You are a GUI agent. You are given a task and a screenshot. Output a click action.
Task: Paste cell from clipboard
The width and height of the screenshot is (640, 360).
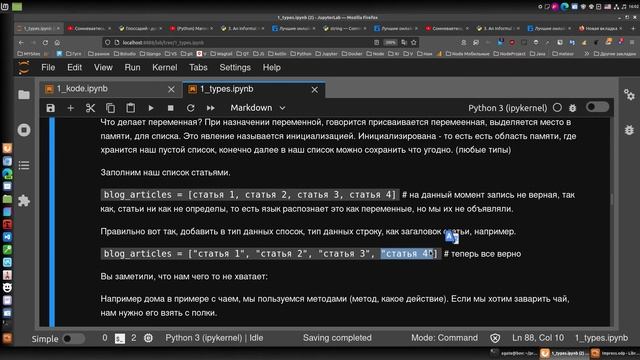131,108
